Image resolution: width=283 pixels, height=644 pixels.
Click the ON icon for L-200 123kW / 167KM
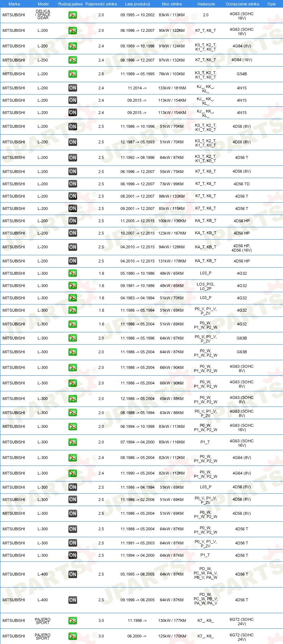tap(73, 233)
